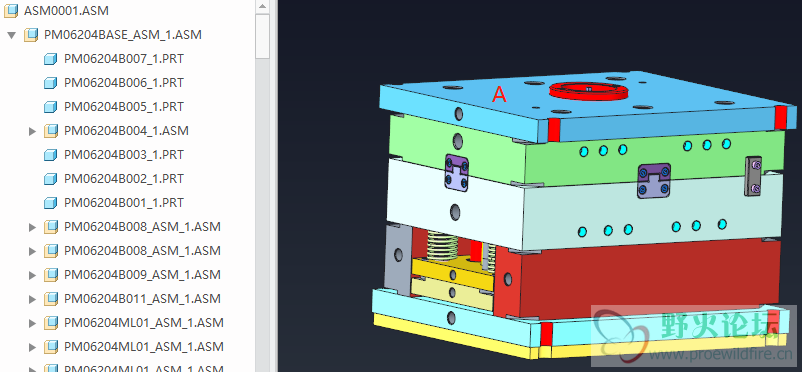Viewport: 802px width, 372px height.
Task: Click the PM06204B011_ASM_1.ASM assembly icon
Action: coord(50,299)
